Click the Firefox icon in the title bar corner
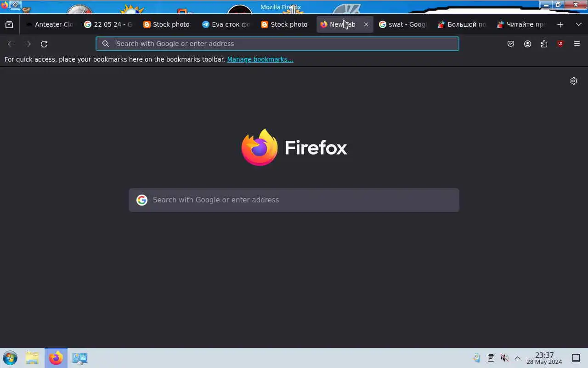 click(x=4, y=5)
